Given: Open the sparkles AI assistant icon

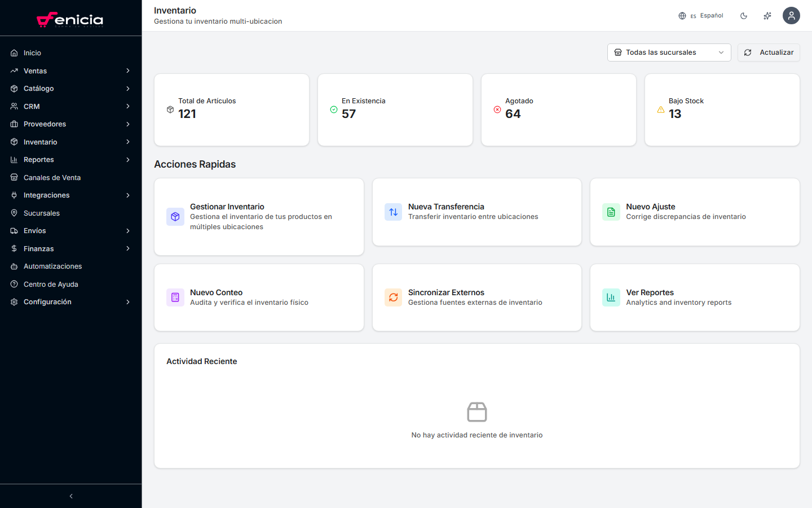Looking at the screenshot, I should (767, 16).
